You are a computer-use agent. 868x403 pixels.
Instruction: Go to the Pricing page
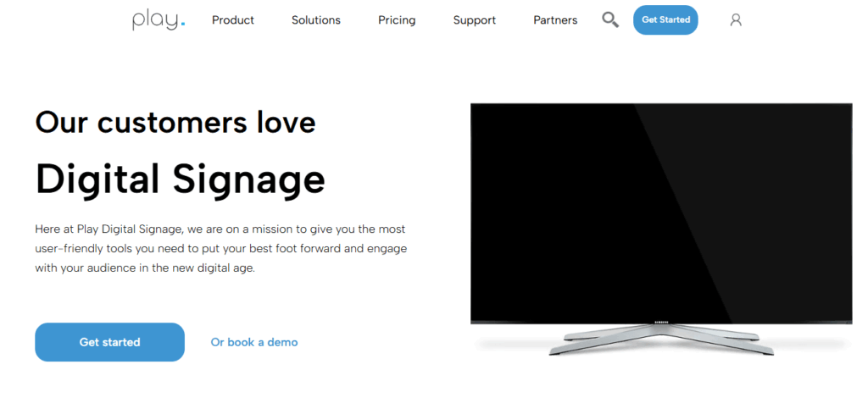click(x=397, y=20)
